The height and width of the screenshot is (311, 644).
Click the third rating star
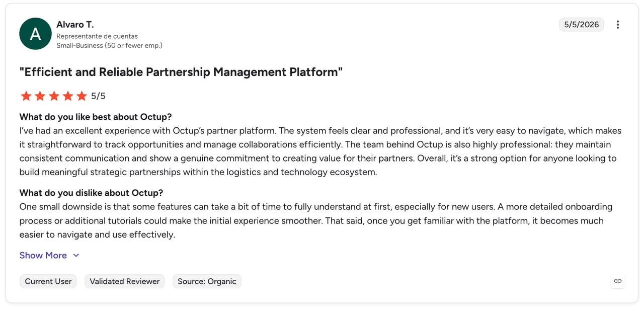pyautogui.click(x=54, y=96)
